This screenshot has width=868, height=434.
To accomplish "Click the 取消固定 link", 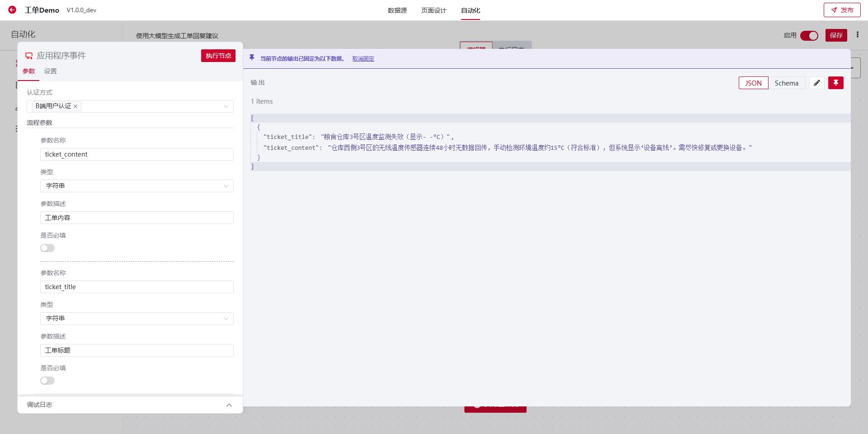I will pyautogui.click(x=363, y=59).
